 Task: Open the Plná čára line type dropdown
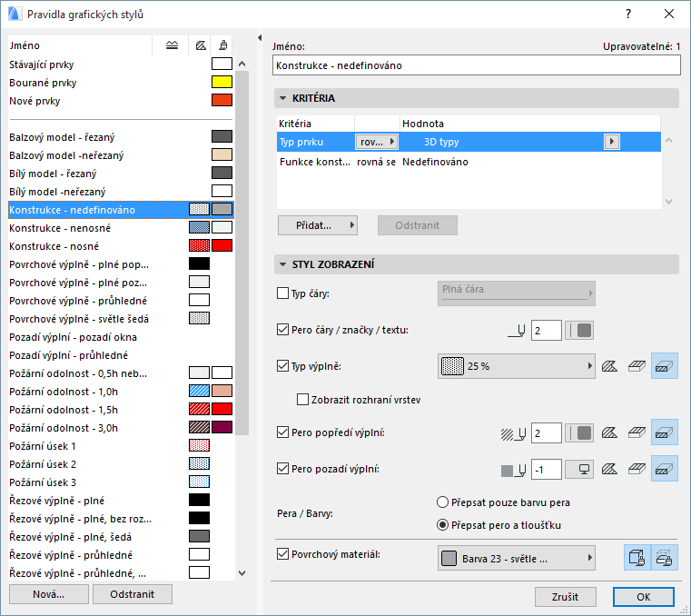click(516, 293)
